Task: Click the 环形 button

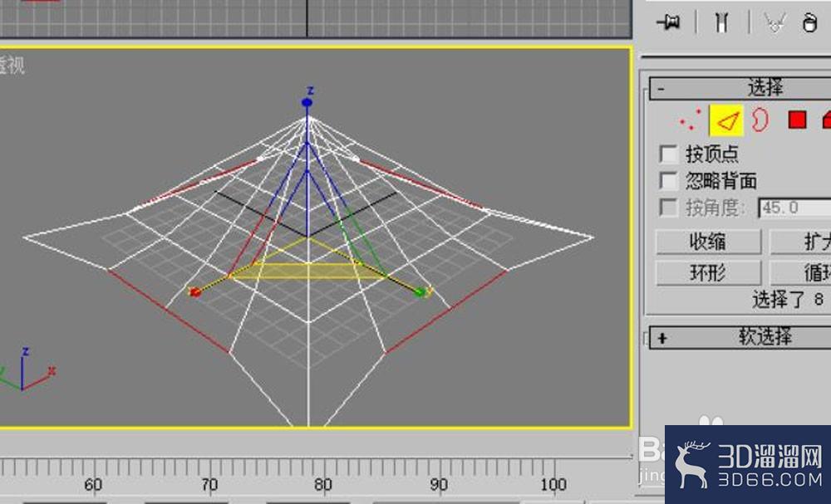Action: [708, 273]
